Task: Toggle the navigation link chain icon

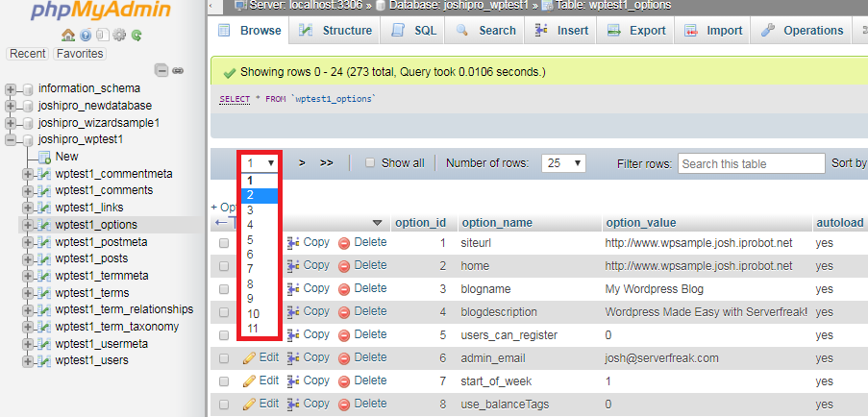Action: pyautogui.click(x=178, y=70)
